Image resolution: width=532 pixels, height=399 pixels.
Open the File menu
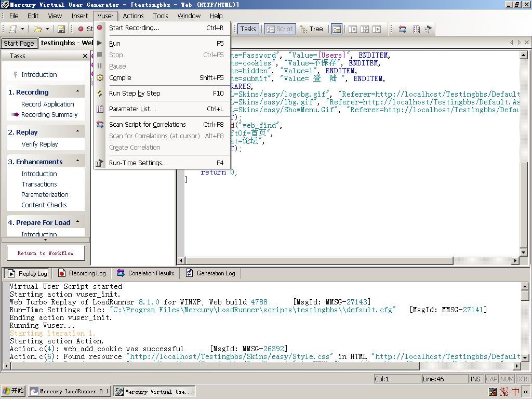(14, 16)
